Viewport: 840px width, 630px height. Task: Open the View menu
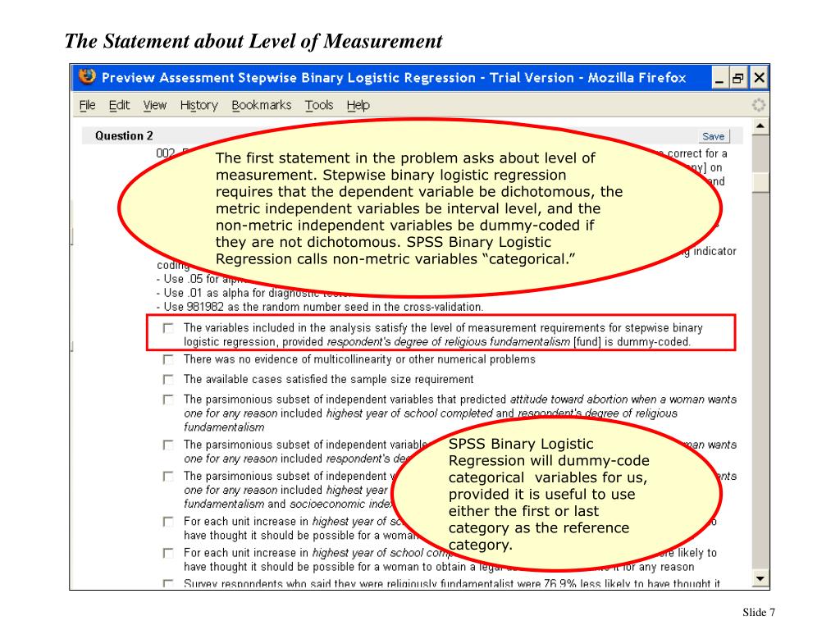click(155, 105)
